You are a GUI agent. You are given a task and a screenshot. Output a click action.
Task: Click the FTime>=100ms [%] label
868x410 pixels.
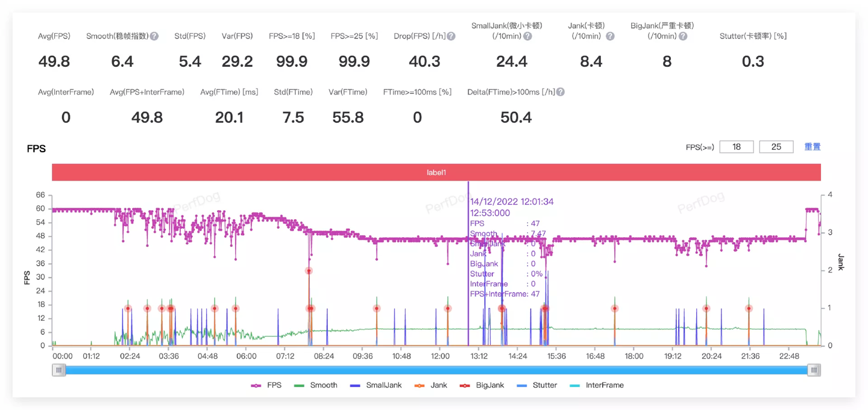pos(417,92)
